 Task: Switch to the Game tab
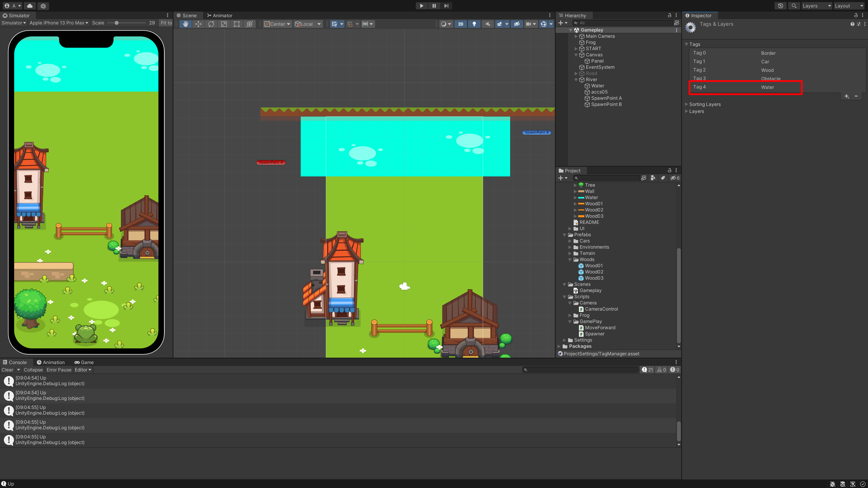point(84,362)
